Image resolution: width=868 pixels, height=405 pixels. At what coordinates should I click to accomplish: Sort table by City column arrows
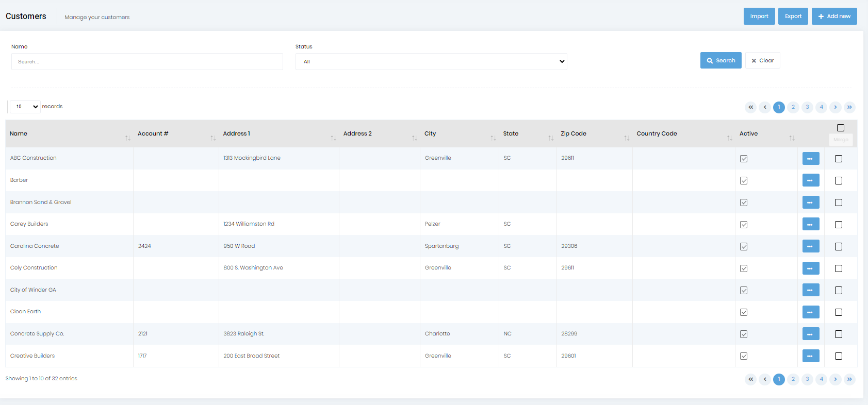pos(493,138)
